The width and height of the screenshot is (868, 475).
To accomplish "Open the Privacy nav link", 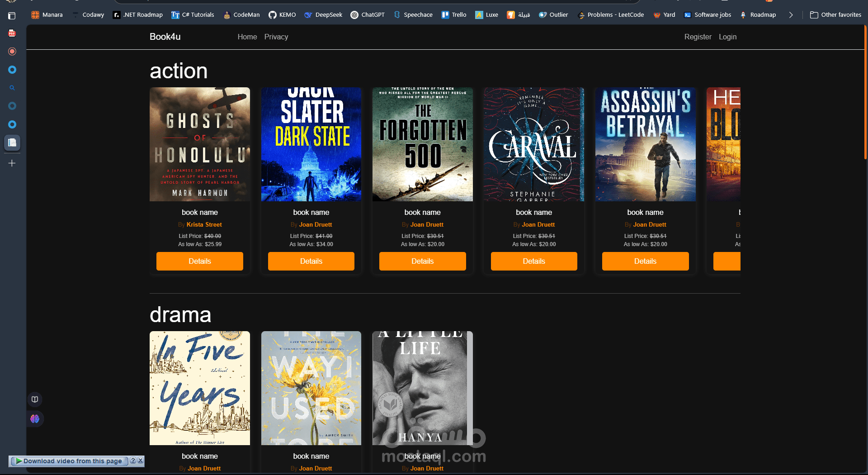I will pos(276,37).
